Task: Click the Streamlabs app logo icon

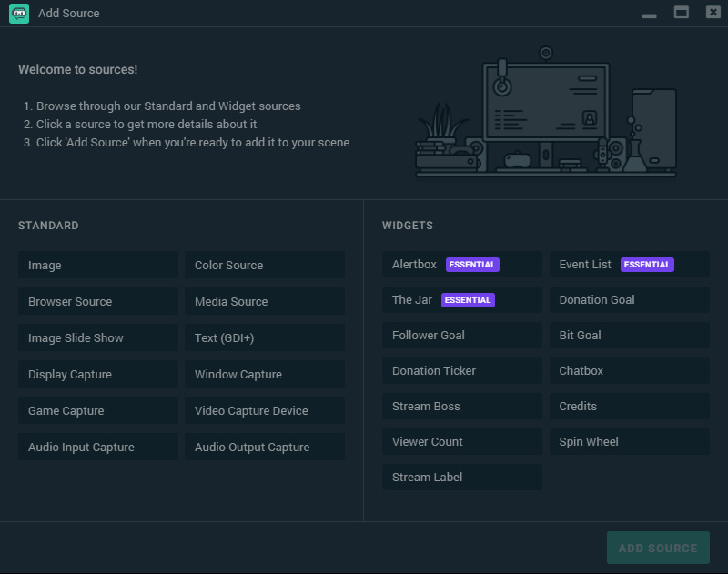Action: (x=19, y=14)
